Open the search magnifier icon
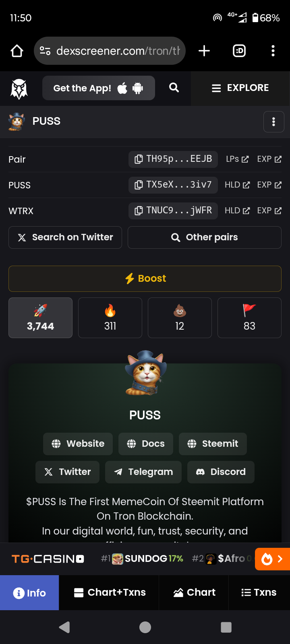Viewport: 290px width, 644px height. [x=174, y=88]
